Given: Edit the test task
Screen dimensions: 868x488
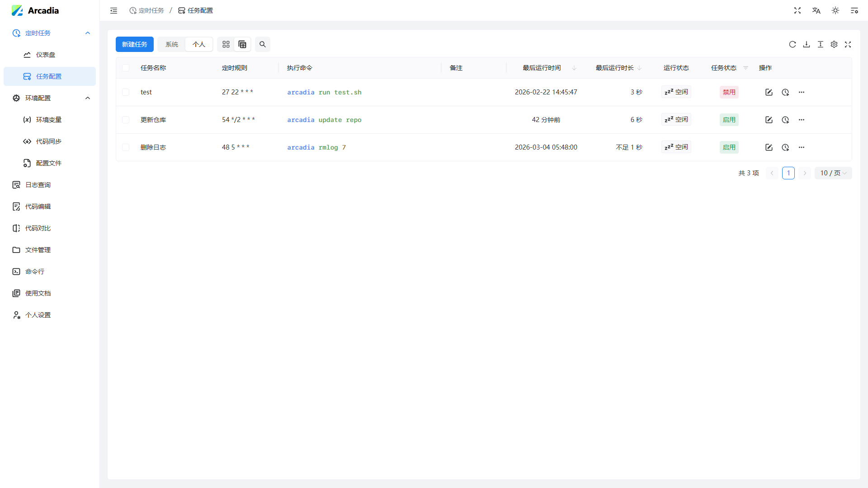Looking at the screenshot, I should click(769, 92).
